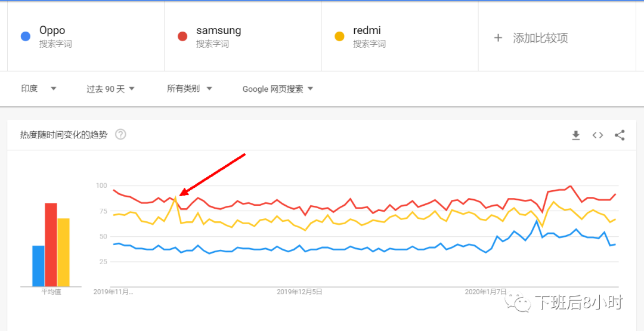
Task: Click the red samsung average bar
Action: click(51, 245)
